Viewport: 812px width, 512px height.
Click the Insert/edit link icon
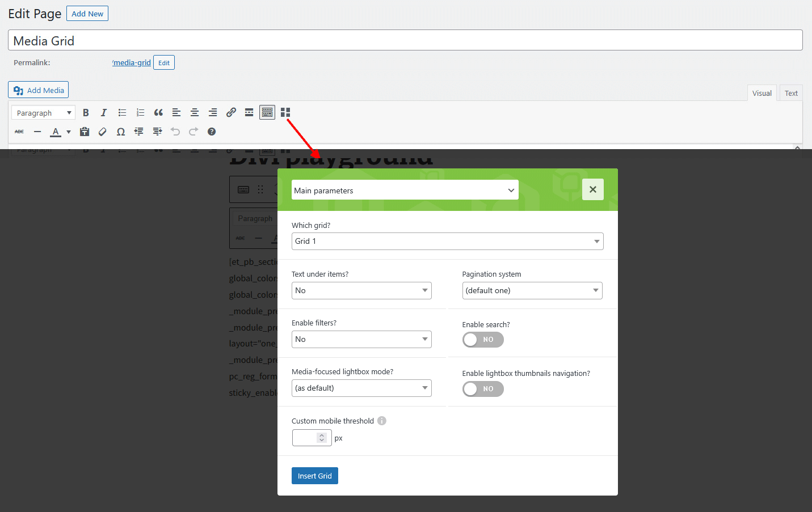point(231,112)
